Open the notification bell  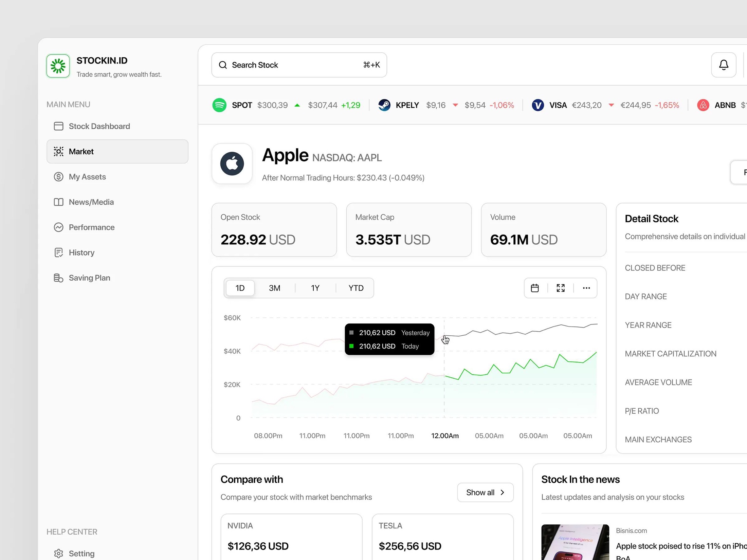point(723,65)
